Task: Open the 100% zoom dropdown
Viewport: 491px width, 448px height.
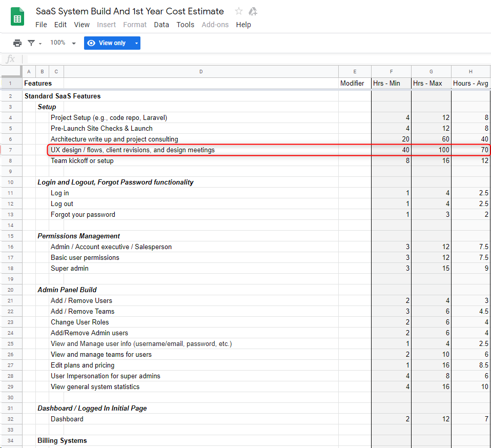Action: 63,43
